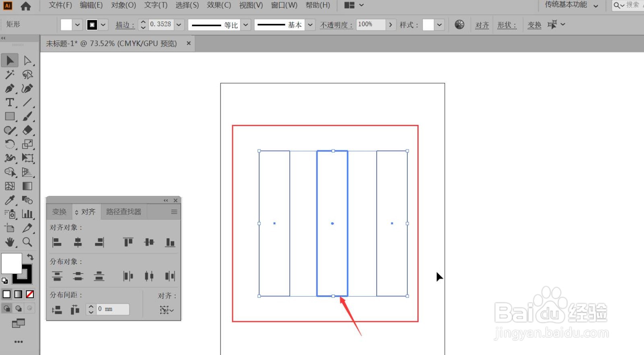Image resolution: width=644 pixels, height=355 pixels.
Task: Select the Symbol Sprayer tool
Action: [x=10, y=214]
